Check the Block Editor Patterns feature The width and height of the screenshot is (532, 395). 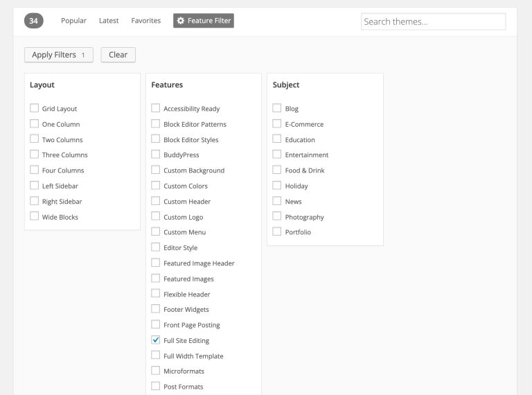pos(155,123)
